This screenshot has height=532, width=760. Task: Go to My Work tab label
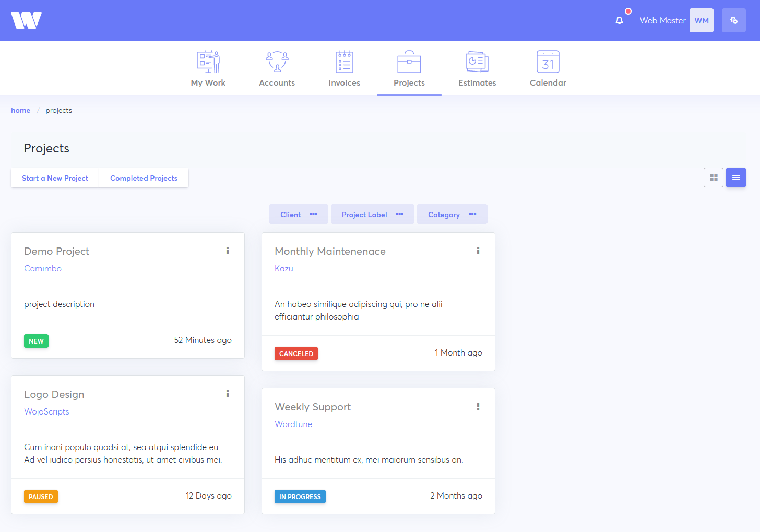coord(208,82)
